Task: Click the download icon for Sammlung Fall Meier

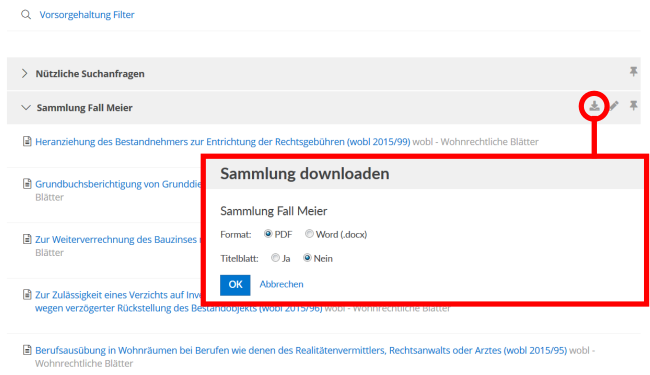Action: click(x=594, y=106)
